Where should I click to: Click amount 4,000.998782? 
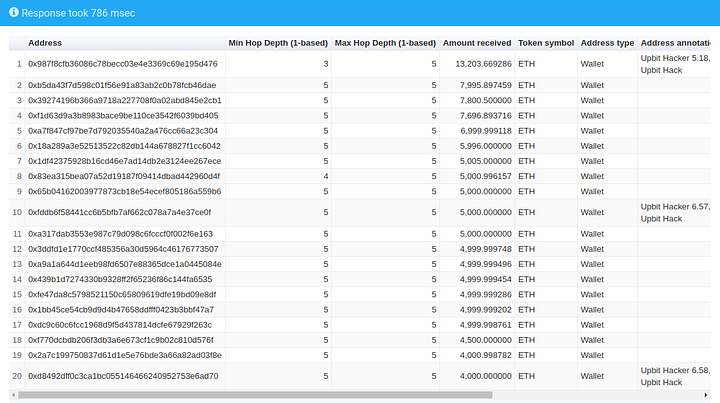coord(485,355)
